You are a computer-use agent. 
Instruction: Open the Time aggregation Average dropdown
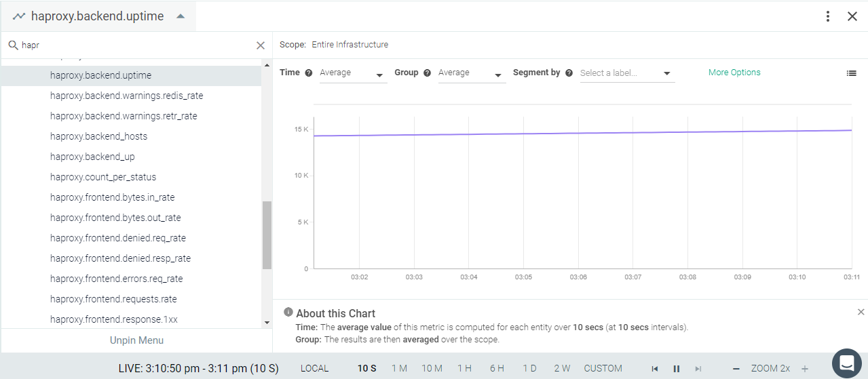tap(353, 73)
